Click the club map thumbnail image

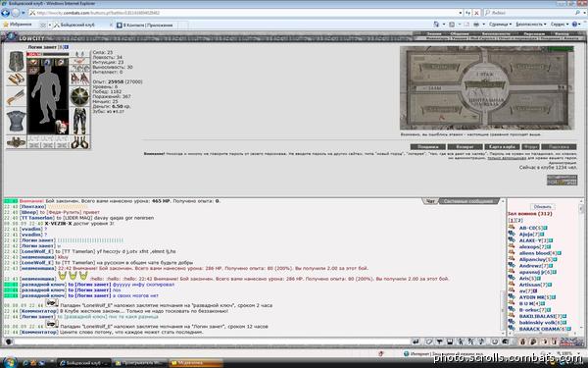(x=487, y=87)
